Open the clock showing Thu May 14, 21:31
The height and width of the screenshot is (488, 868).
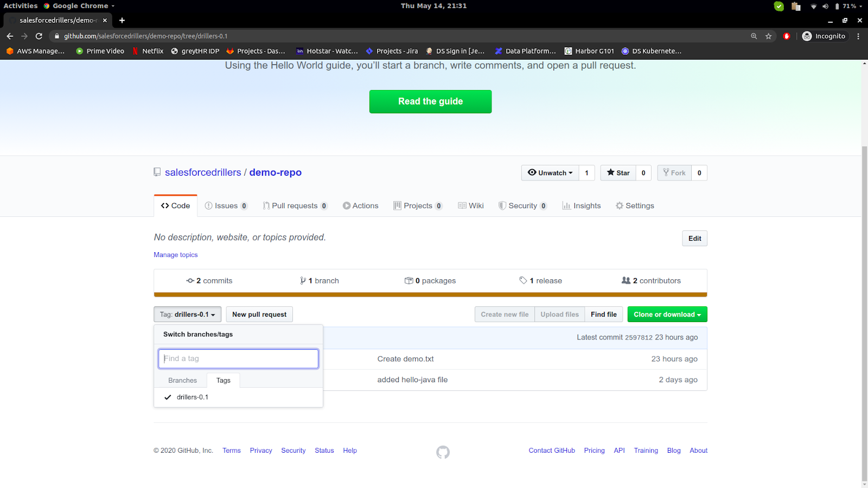click(433, 6)
